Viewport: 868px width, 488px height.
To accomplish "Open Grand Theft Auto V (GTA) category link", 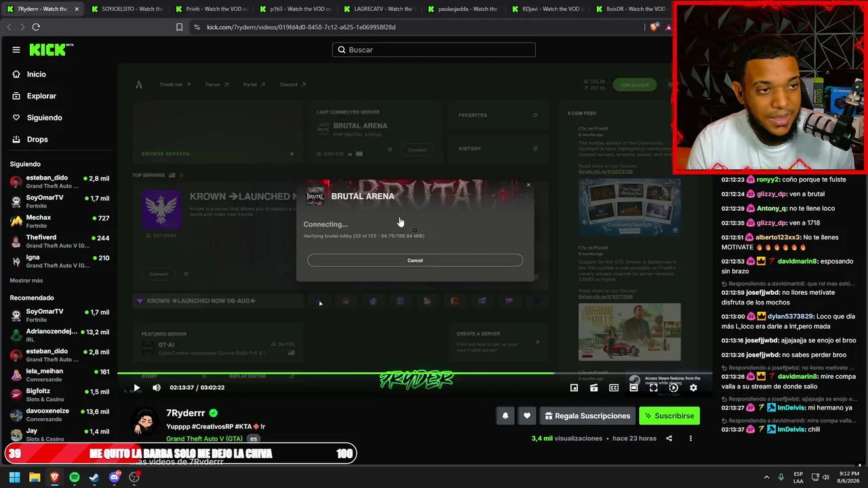I will 204,439.
